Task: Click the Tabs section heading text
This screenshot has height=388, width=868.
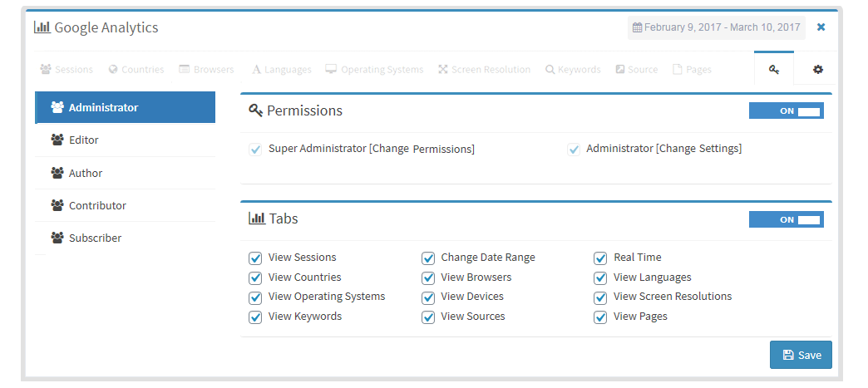Action: 284,219
